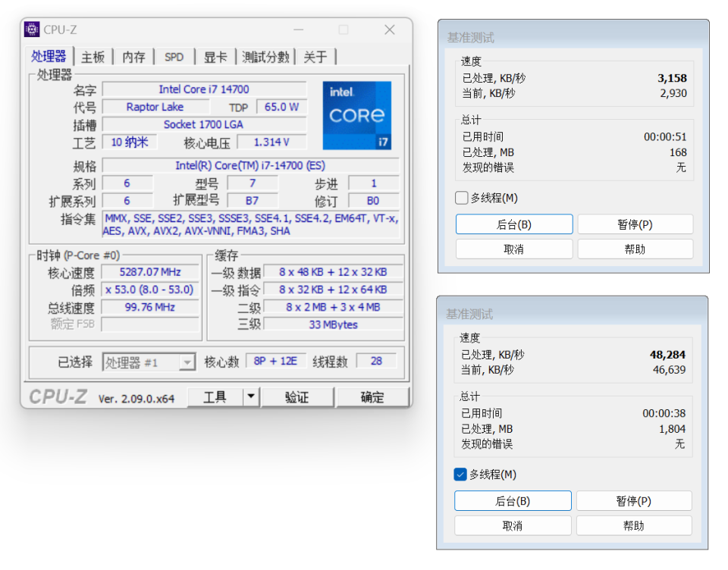Click the 3,158 KB/秒 processed speed

pos(672,78)
